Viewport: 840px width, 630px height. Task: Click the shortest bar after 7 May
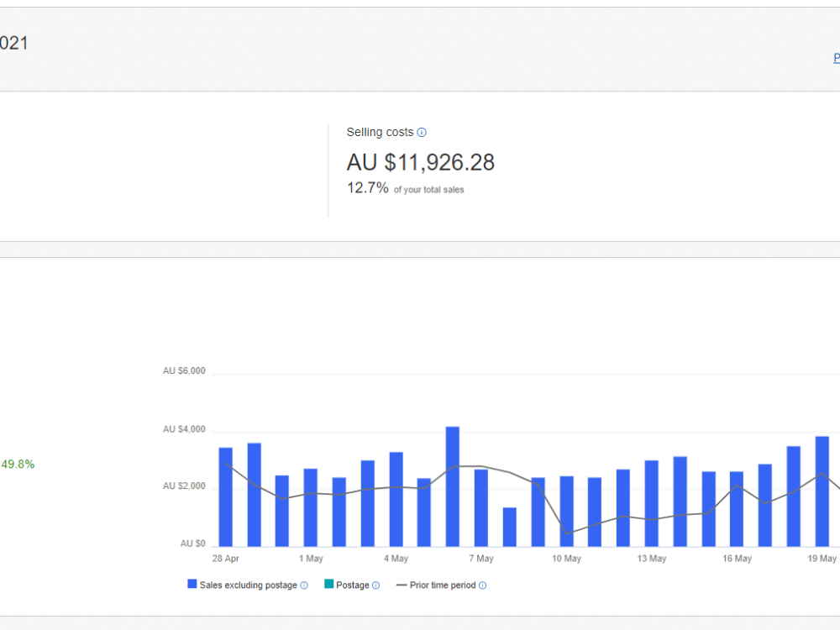click(510, 528)
